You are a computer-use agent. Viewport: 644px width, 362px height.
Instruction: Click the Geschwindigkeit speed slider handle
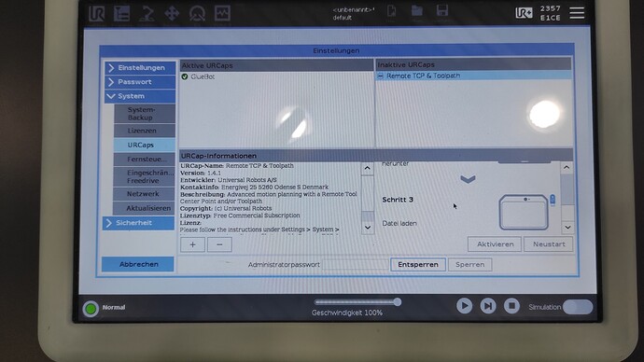point(398,302)
